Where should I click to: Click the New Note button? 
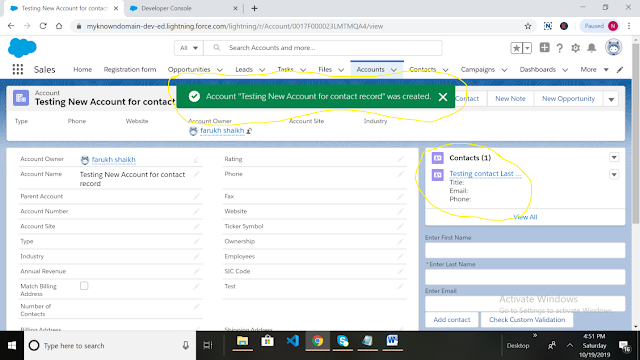(510, 99)
